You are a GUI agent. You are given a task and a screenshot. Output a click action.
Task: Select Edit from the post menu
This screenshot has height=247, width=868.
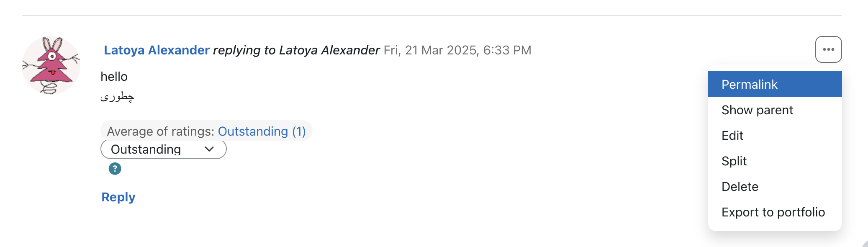(x=775, y=135)
